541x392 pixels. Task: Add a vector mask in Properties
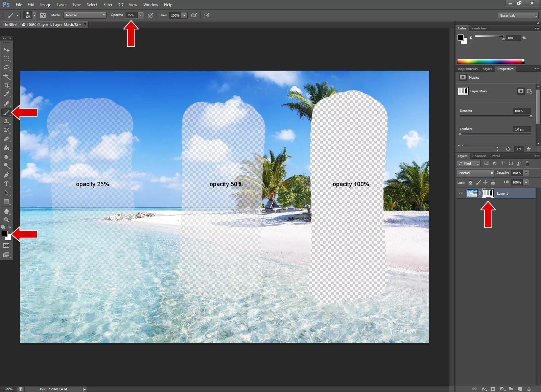coord(530,91)
